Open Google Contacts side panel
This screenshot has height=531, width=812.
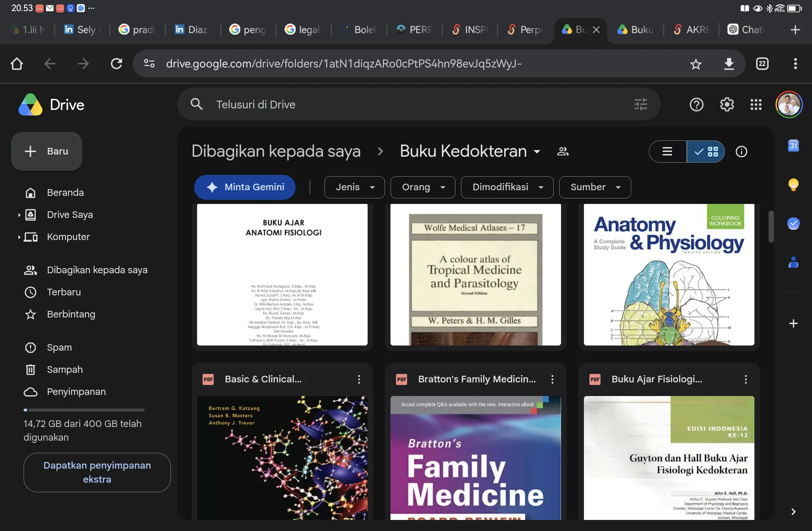tap(793, 262)
